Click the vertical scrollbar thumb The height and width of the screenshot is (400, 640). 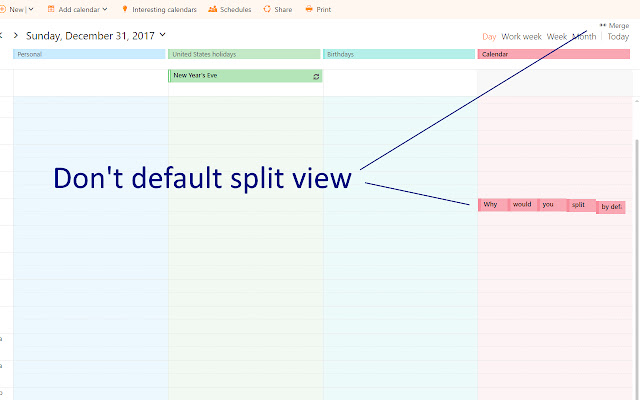pos(637,269)
